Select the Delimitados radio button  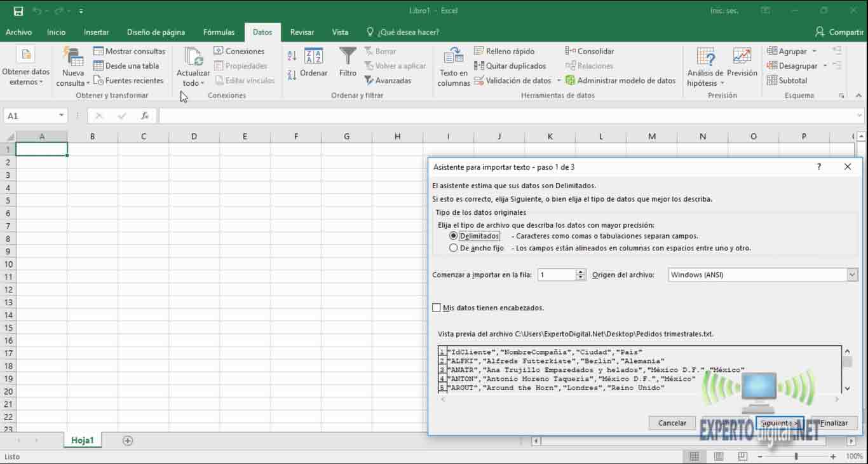454,235
